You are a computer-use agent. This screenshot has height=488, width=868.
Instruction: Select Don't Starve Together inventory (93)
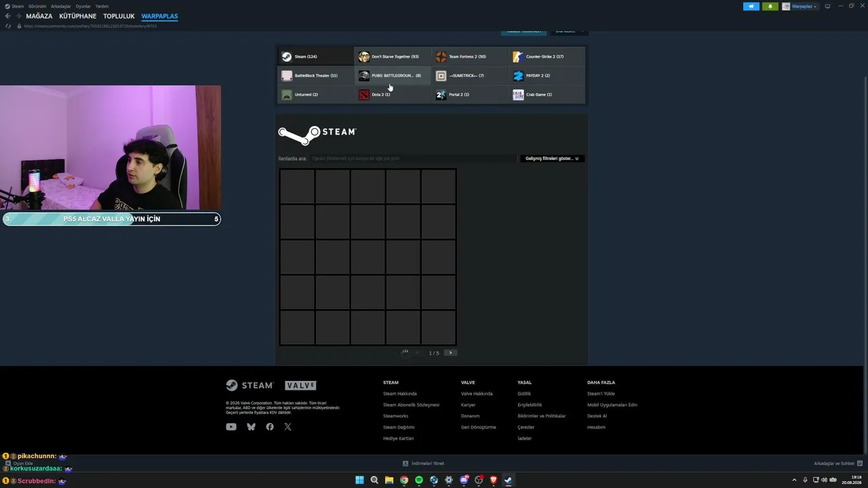(393, 56)
